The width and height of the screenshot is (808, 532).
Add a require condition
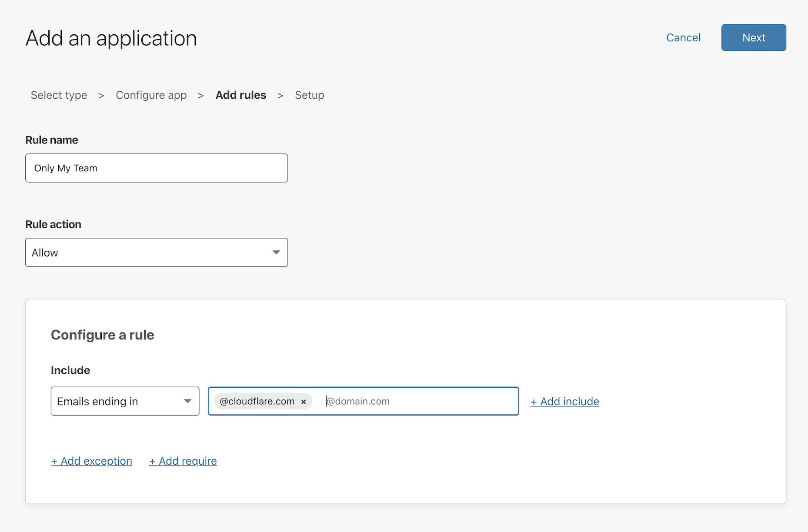pyautogui.click(x=183, y=461)
